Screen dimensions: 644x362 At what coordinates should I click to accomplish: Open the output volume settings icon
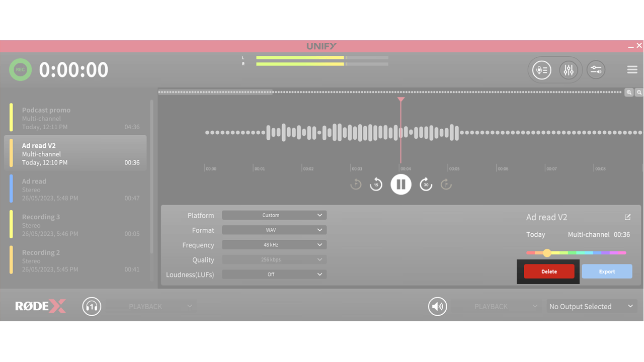click(x=596, y=70)
